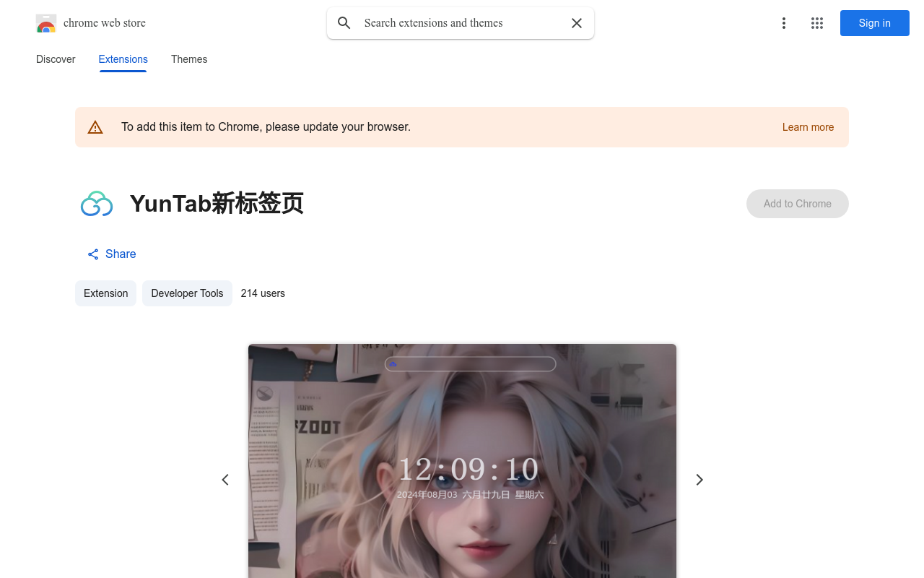Image resolution: width=924 pixels, height=578 pixels.
Task: Click the YunTab clock screenshot preview
Action: coord(462,462)
